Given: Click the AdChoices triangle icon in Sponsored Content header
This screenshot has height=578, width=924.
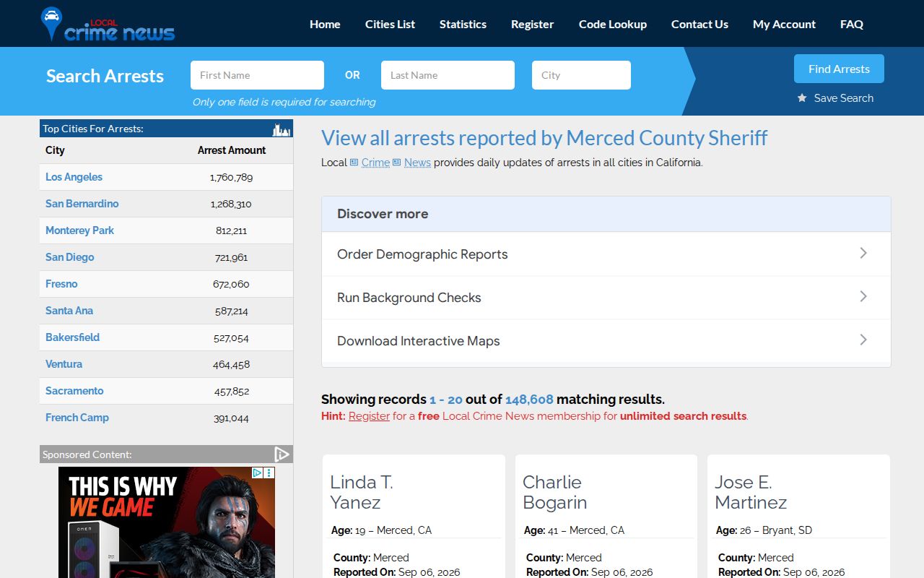Looking at the screenshot, I should (x=282, y=454).
